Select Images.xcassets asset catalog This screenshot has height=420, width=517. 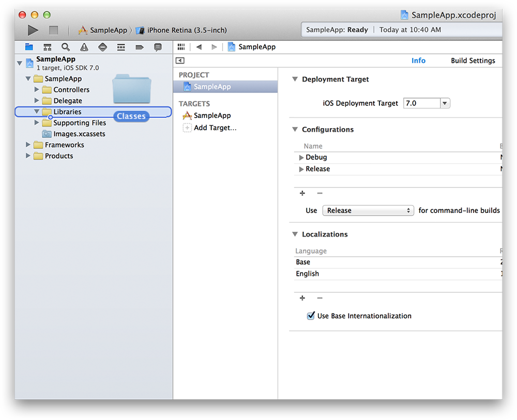pyautogui.click(x=74, y=134)
